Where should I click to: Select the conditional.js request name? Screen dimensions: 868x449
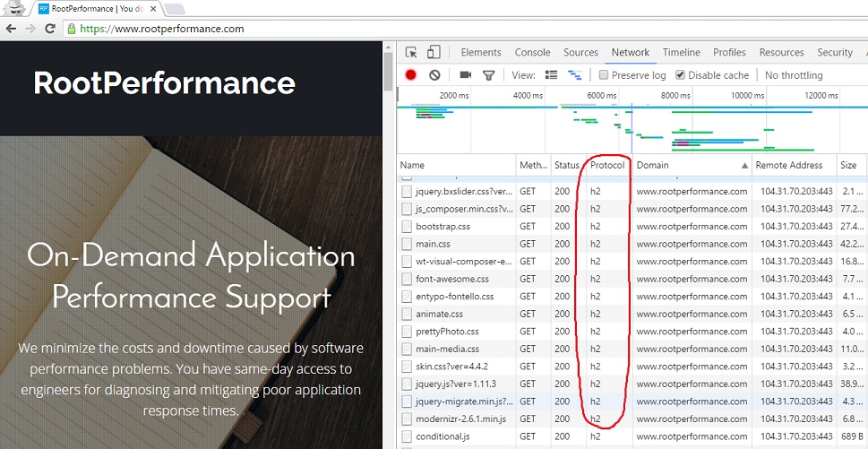(443, 436)
